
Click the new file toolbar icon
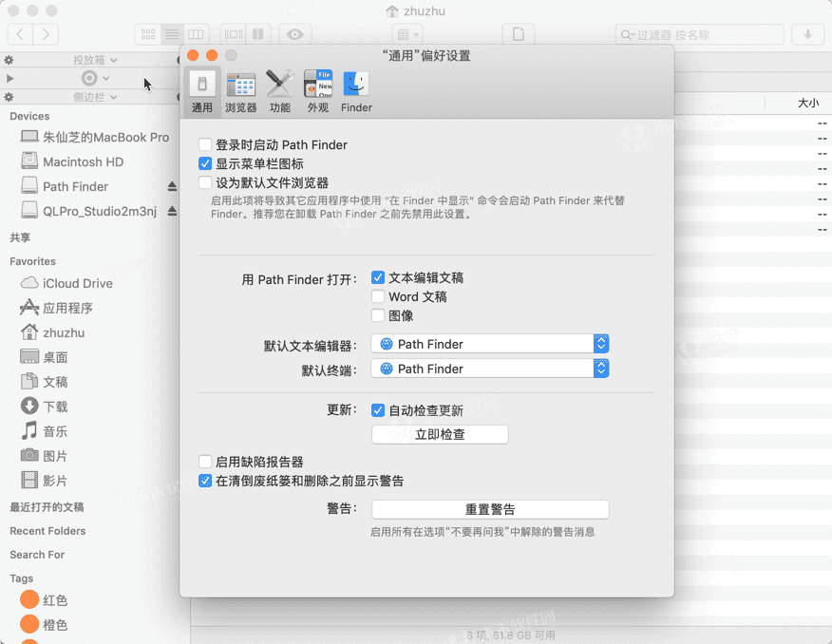[519, 35]
